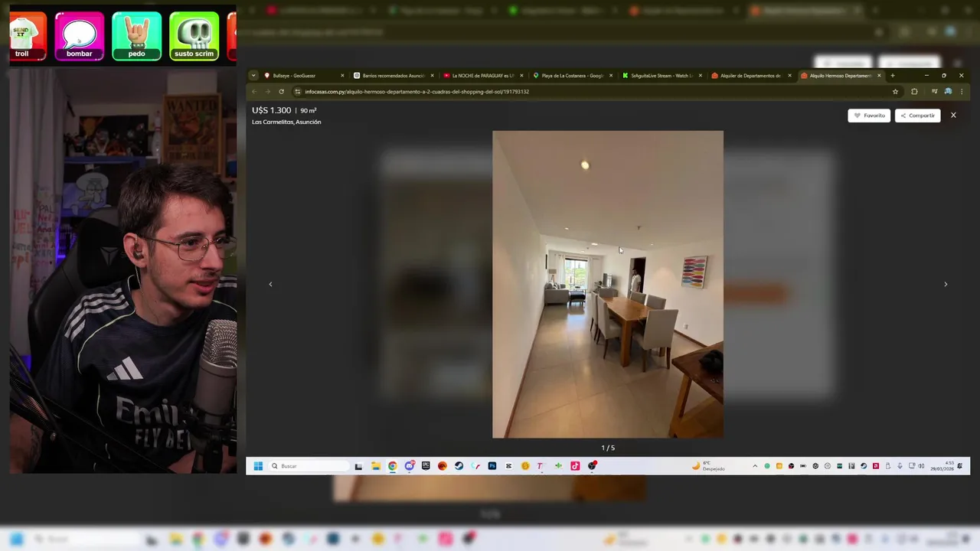Viewport: 980px width, 551px height.
Task: Close the photo gallery overlay
Action: [953, 115]
